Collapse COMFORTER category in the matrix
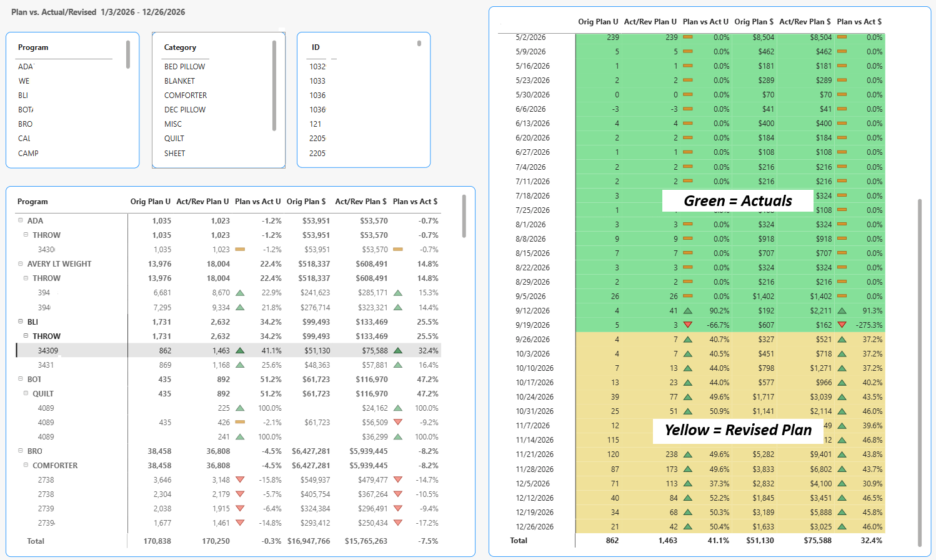Screen dimensions: 936x560 [x=26, y=465]
